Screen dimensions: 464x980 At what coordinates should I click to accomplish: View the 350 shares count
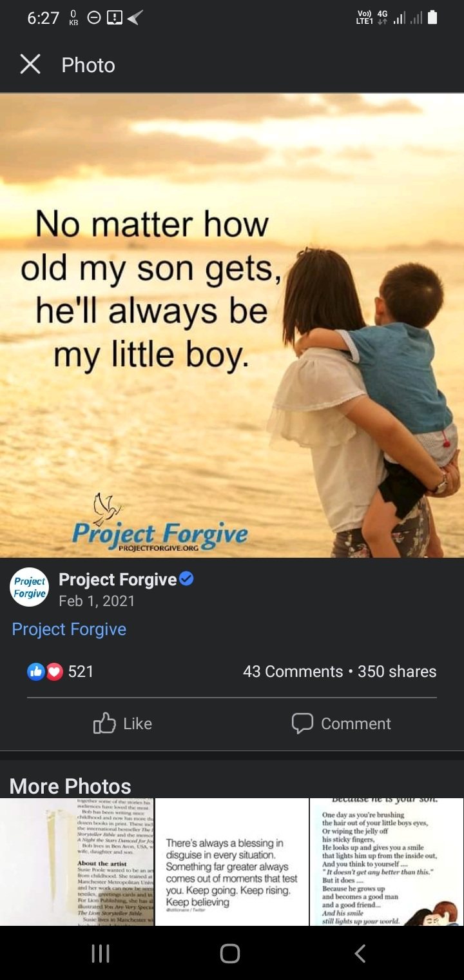click(397, 671)
